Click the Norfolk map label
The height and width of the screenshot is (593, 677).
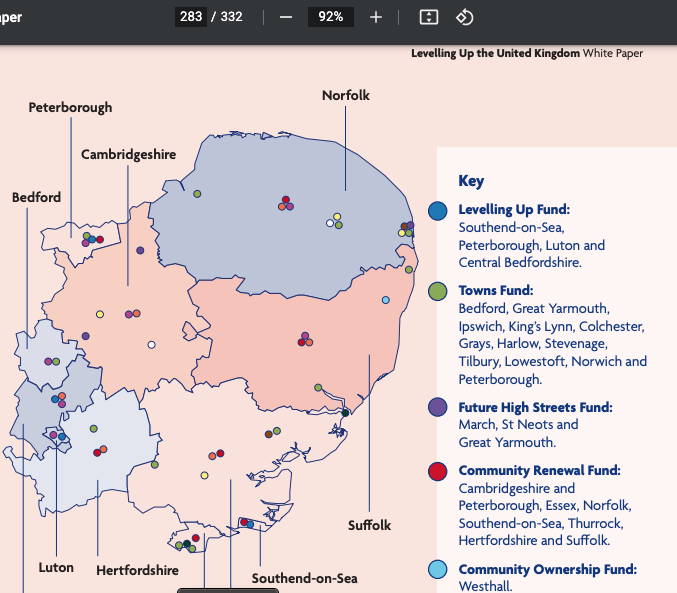346,95
